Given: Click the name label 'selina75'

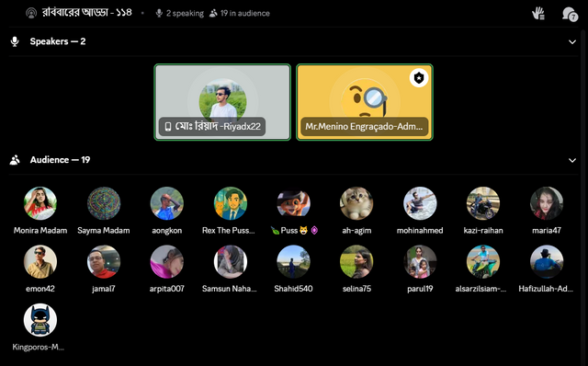Looking at the screenshot, I should point(356,289).
